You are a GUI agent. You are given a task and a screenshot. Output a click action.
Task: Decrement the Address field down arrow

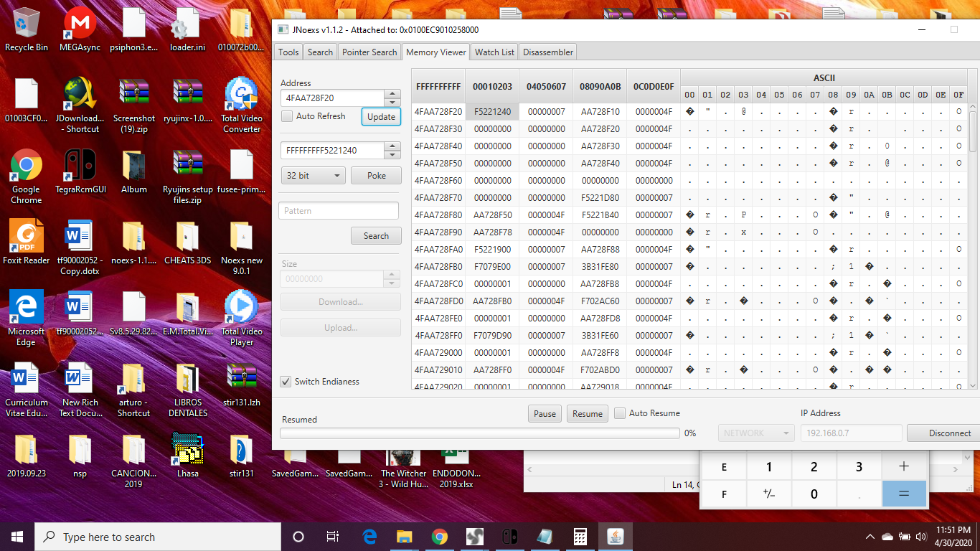[392, 103]
